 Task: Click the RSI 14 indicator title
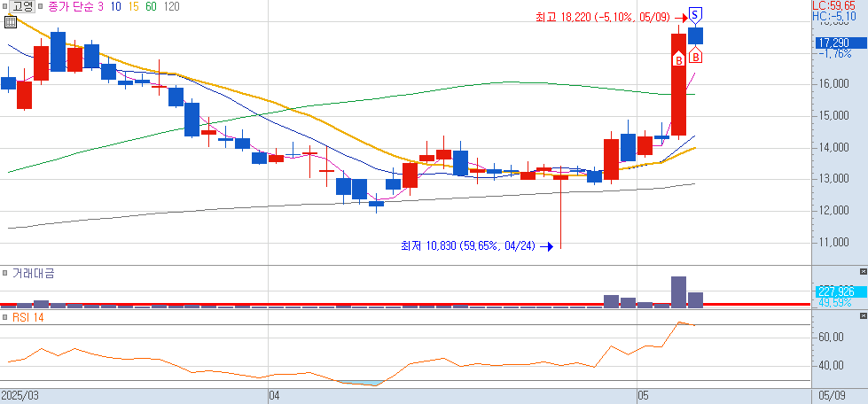tap(27, 318)
